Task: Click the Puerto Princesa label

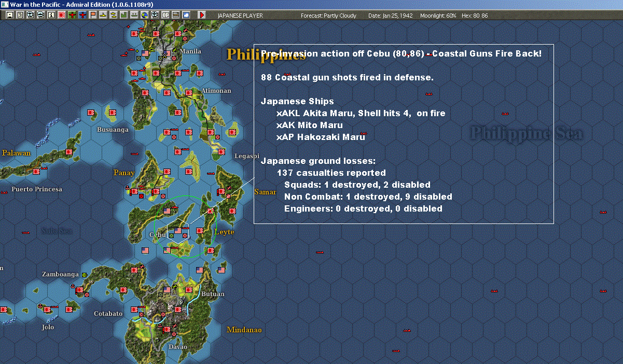Action: coord(37,189)
